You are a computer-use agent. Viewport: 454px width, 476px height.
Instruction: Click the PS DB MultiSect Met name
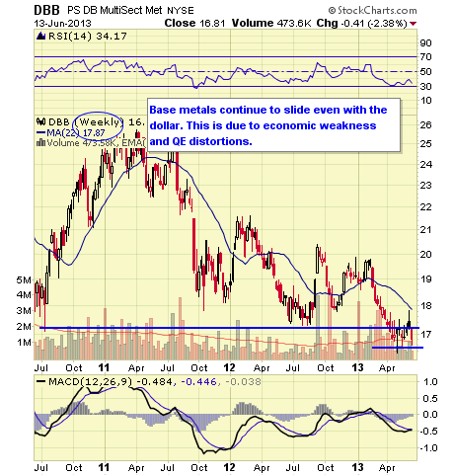[x=114, y=10]
